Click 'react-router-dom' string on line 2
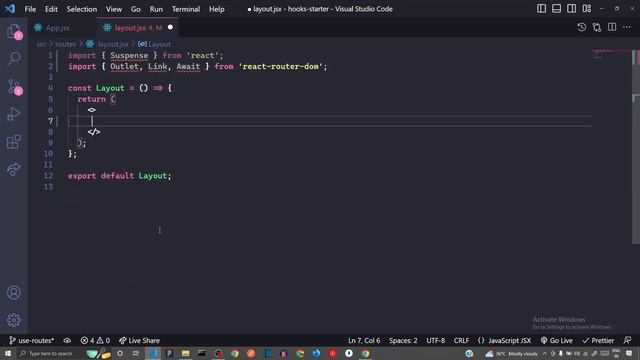 pos(281,66)
